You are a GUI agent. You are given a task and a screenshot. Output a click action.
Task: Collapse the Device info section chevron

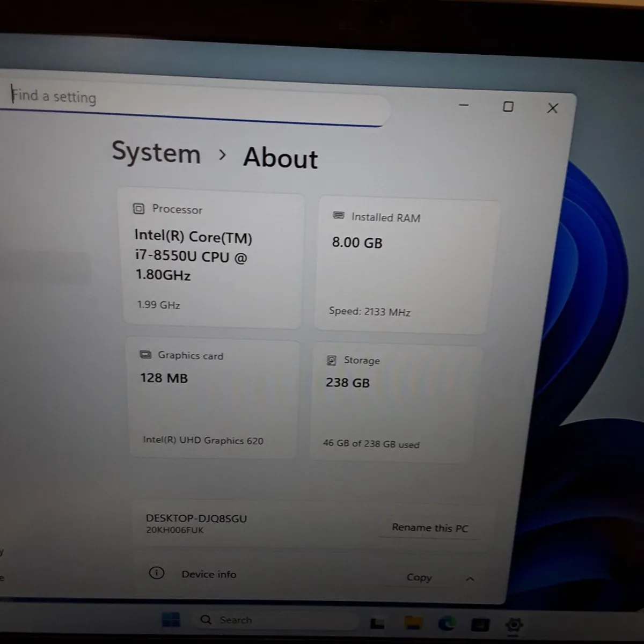point(470,579)
